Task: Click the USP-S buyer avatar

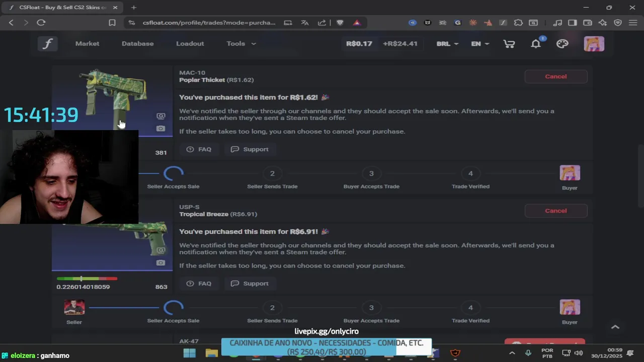Action: (x=570, y=307)
